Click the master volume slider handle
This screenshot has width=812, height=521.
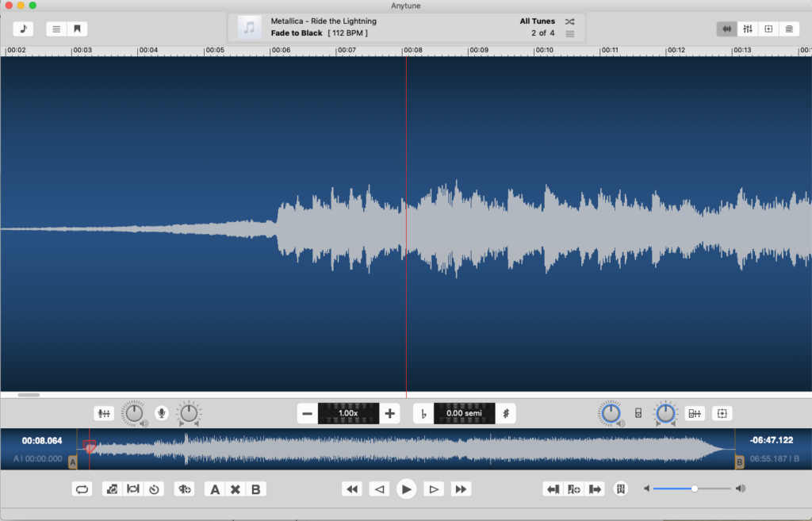(695, 488)
